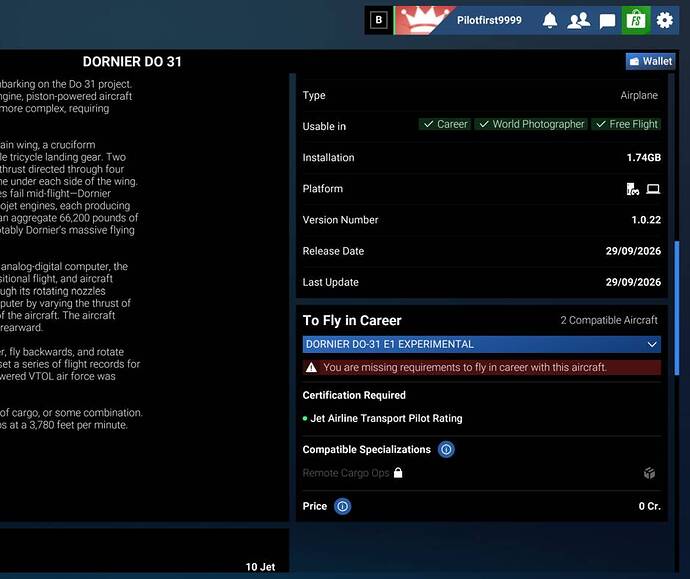Click the missing requirements warning icon

311,367
